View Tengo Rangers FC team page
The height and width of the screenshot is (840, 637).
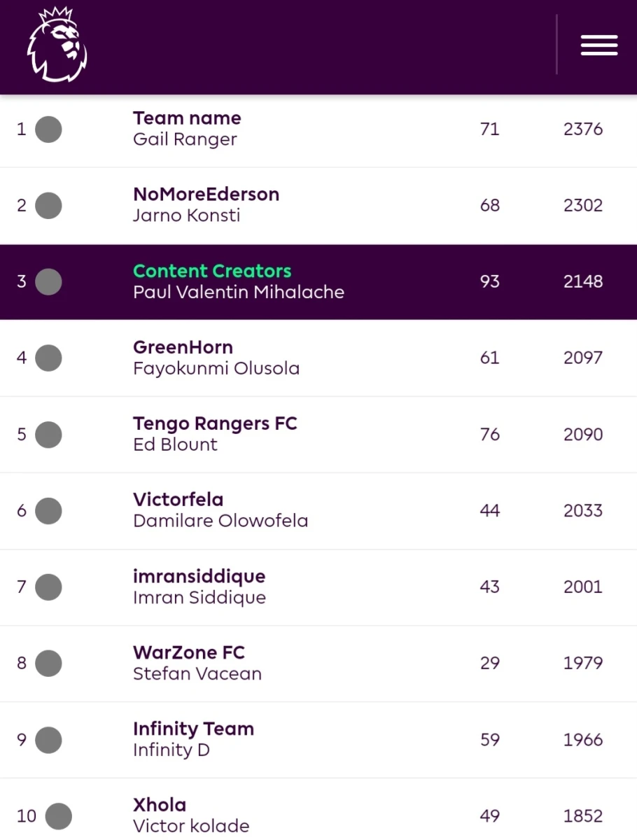click(215, 423)
